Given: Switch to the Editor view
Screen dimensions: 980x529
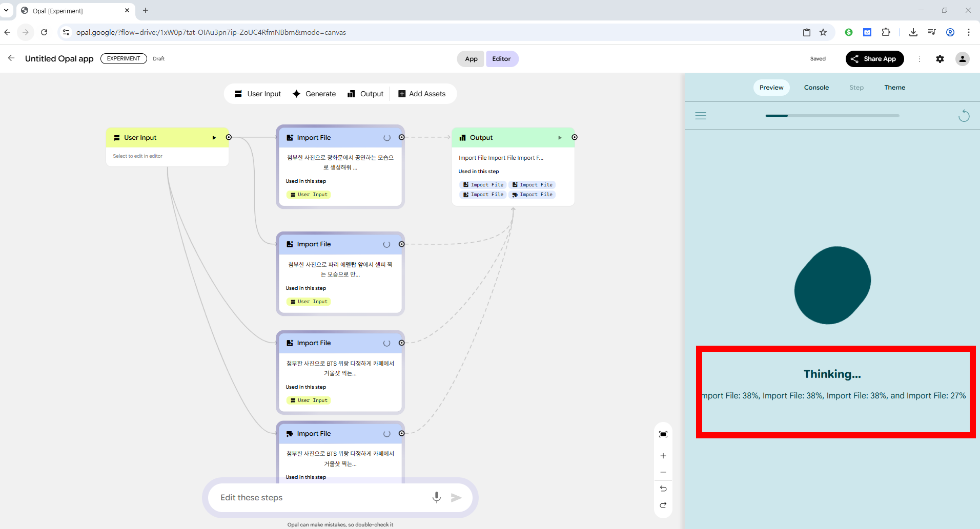Looking at the screenshot, I should (501, 59).
